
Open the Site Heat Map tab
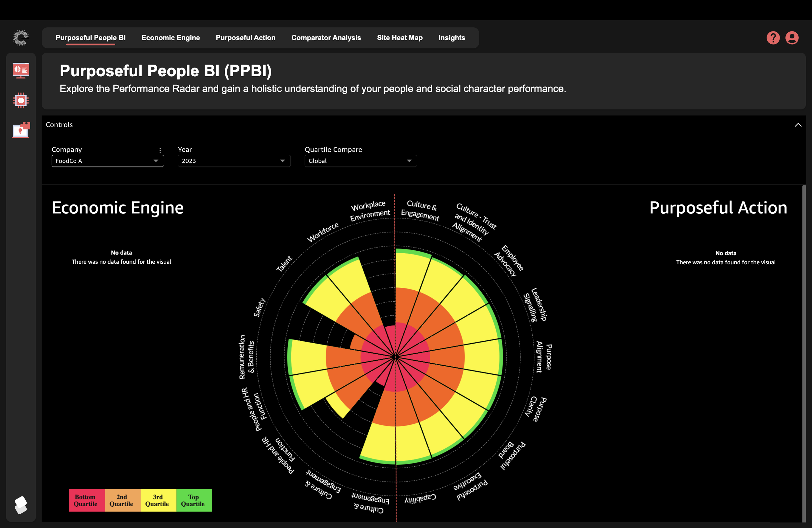tap(400, 38)
